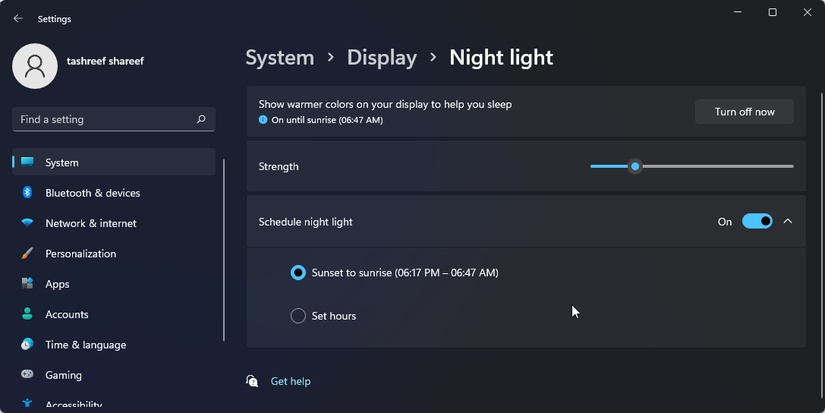Click the Strength slider handle
The width and height of the screenshot is (825, 413).
tap(634, 166)
